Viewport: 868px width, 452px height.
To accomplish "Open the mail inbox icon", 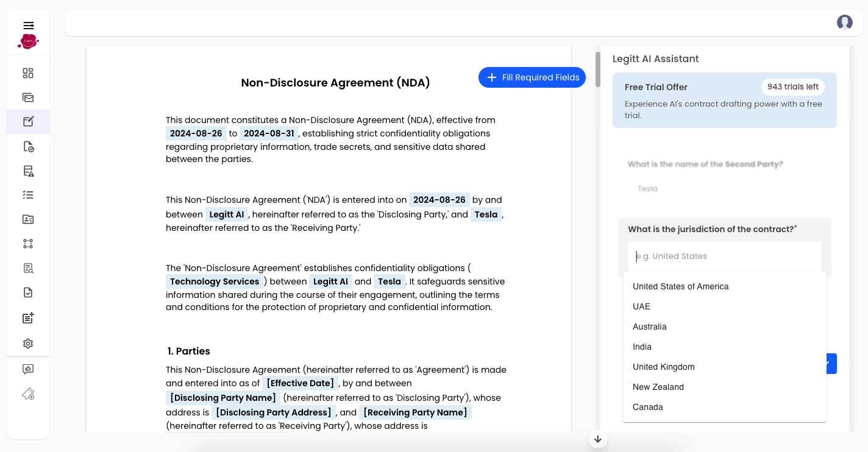I will (28, 97).
